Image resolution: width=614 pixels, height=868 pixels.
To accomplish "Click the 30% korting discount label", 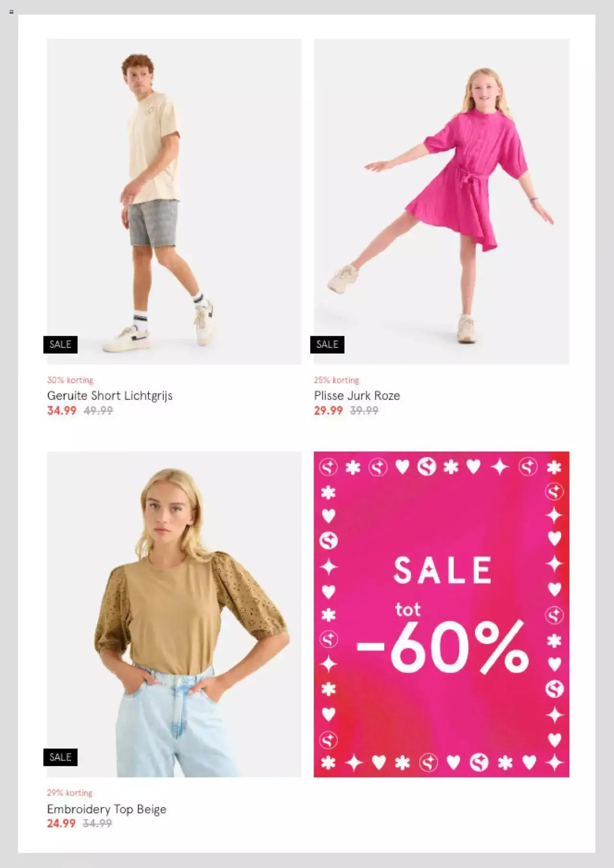I will 70,380.
